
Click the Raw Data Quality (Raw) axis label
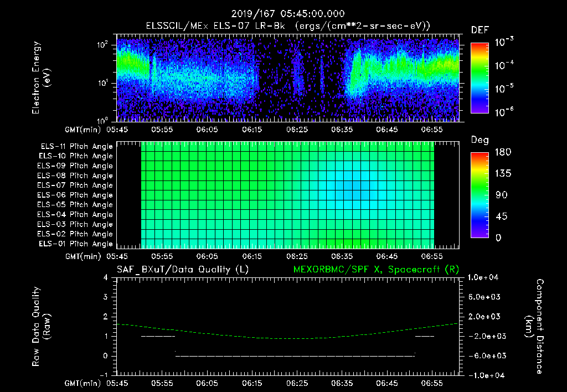click(41, 327)
